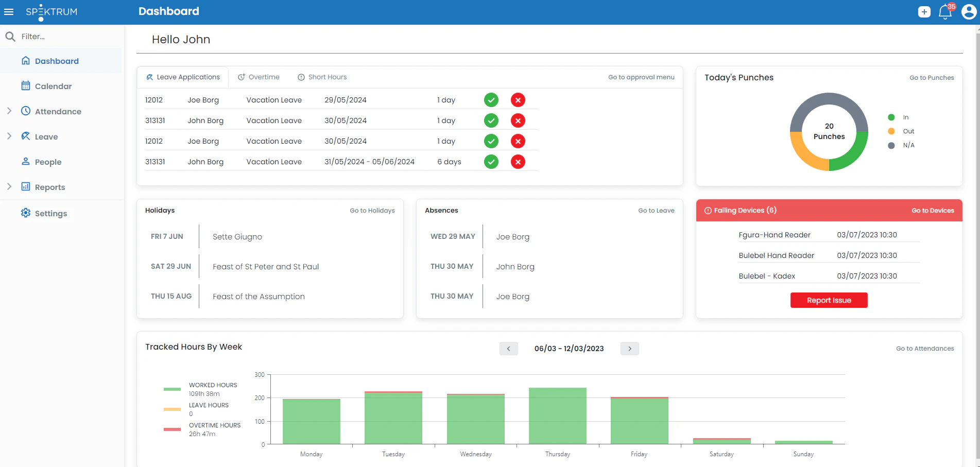
Task: Click the Today's Punches donut chart
Action: click(x=829, y=131)
